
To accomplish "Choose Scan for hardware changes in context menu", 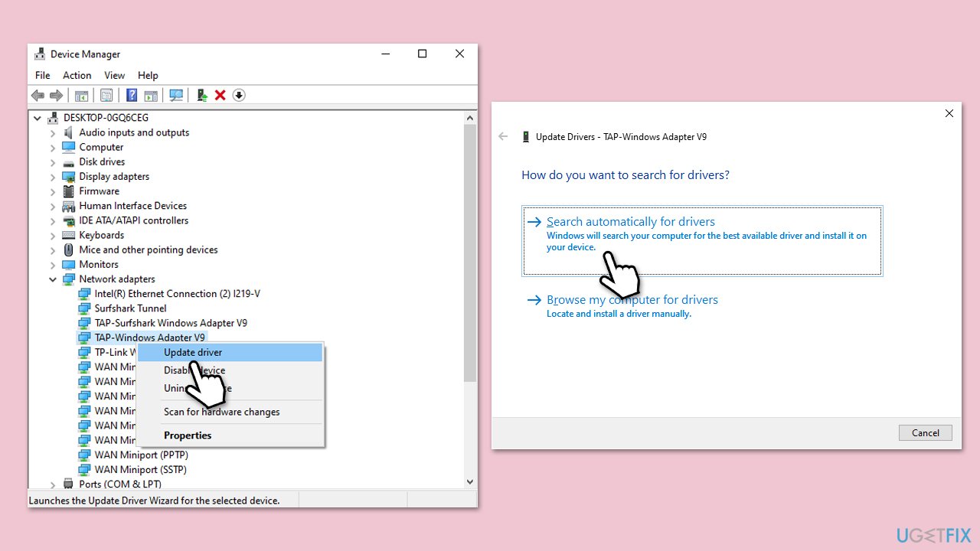I will pos(230,412).
